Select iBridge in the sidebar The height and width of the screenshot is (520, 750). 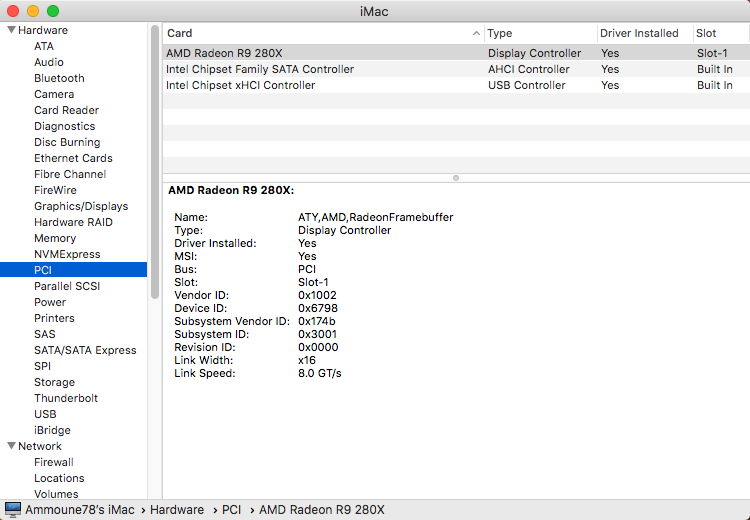(x=52, y=430)
